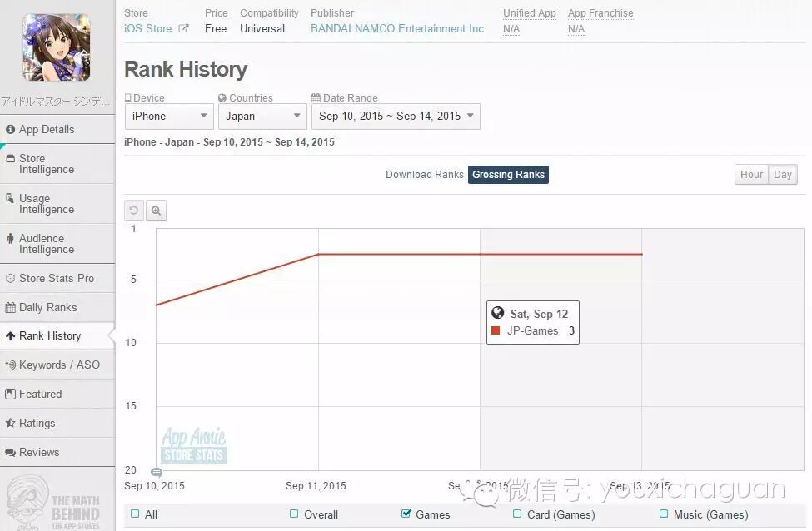Switch chart to Hour view
The image size is (812, 531).
(x=751, y=175)
